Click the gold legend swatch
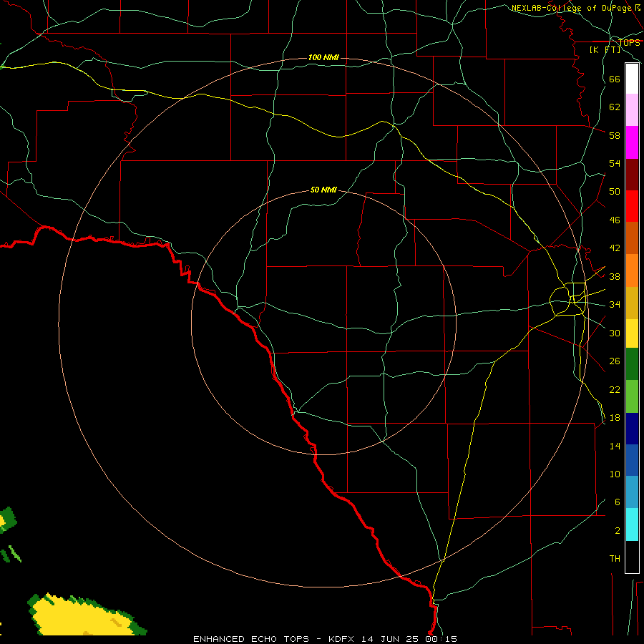Screen dimensions: 644x644 pos(632,303)
